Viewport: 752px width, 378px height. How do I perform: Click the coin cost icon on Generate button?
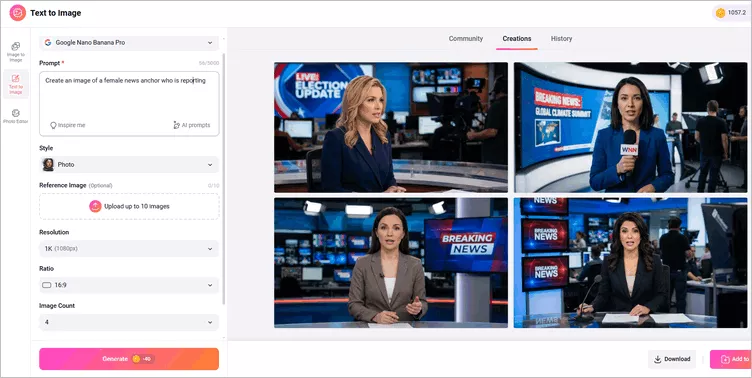tap(136, 359)
